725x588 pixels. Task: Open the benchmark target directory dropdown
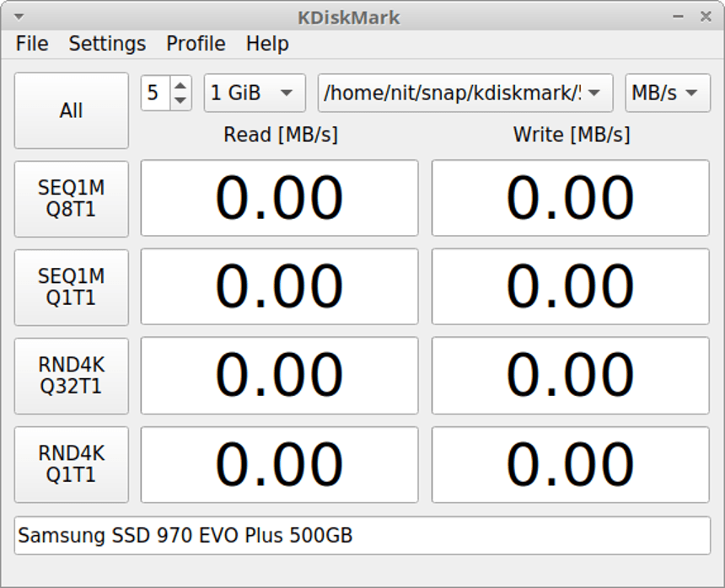[464, 94]
